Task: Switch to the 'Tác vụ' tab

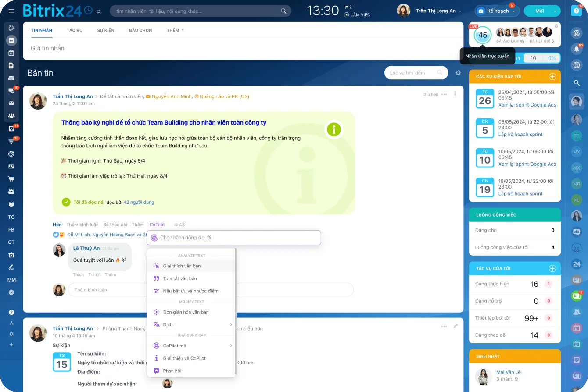Action: [75, 30]
